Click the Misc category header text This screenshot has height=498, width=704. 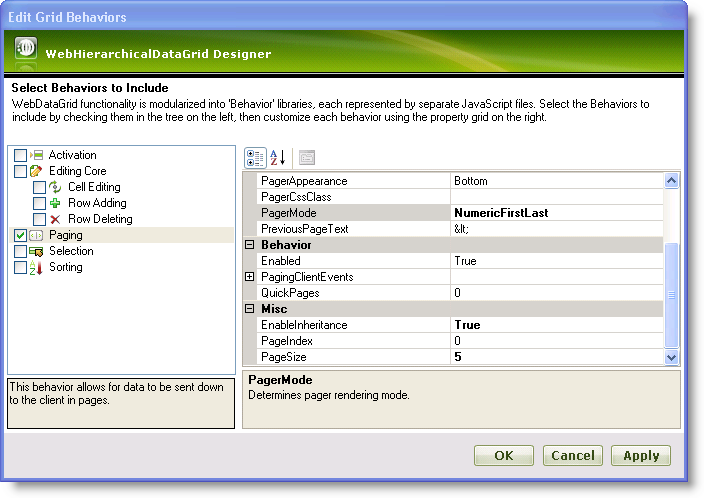tap(274, 309)
